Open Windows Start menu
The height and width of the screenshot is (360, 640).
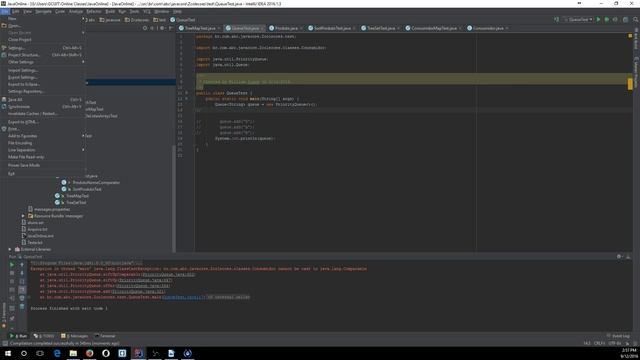[x=8, y=353]
